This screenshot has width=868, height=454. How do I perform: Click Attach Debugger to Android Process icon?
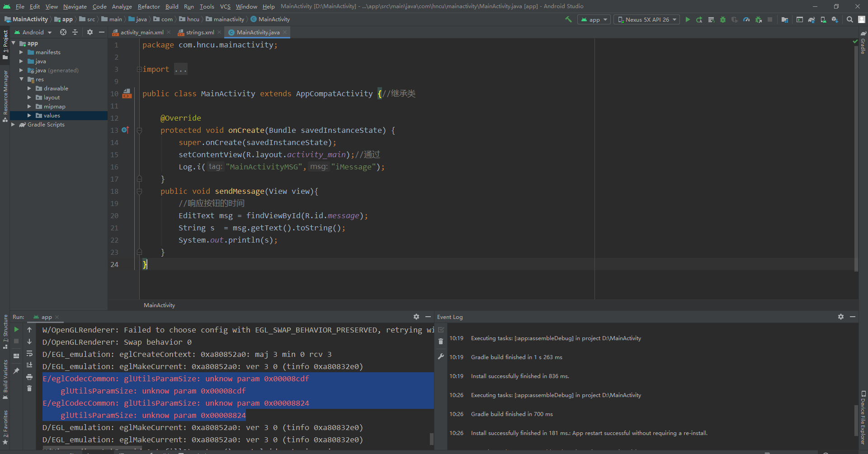click(759, 19)
